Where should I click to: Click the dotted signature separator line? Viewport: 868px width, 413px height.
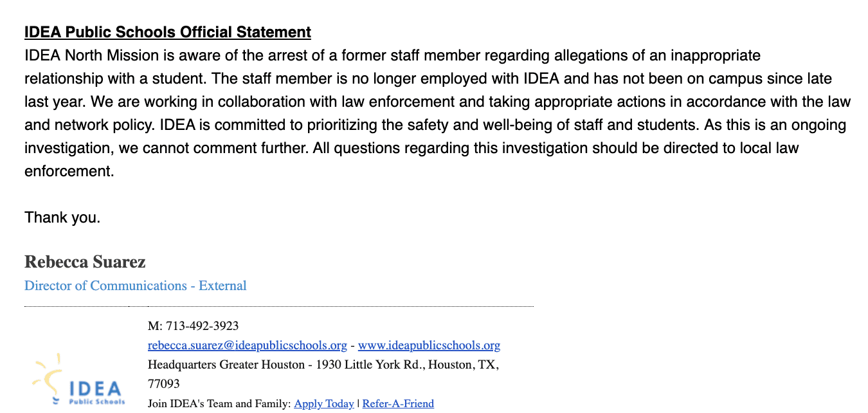(x=278, y=307)
